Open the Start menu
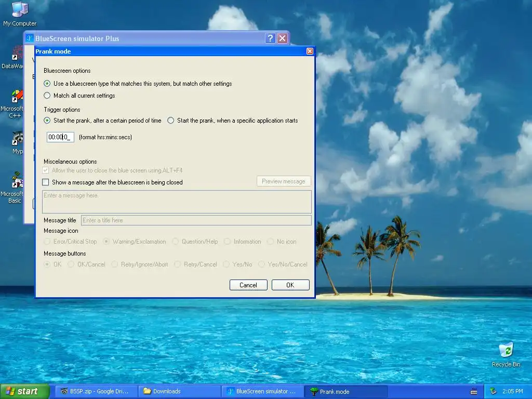 pyautogui.click(x=24, y=392)
